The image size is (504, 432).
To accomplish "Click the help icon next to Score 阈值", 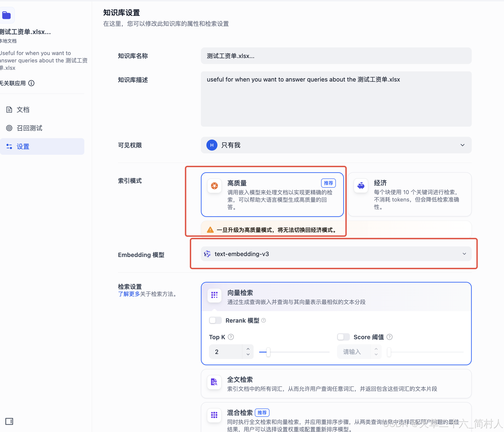I will [x=390, y=337].
